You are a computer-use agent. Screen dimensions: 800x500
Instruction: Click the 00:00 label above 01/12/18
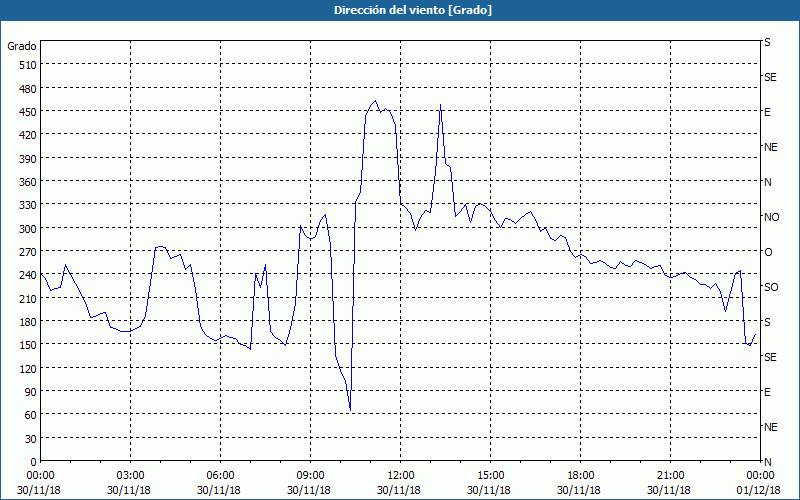760,476
